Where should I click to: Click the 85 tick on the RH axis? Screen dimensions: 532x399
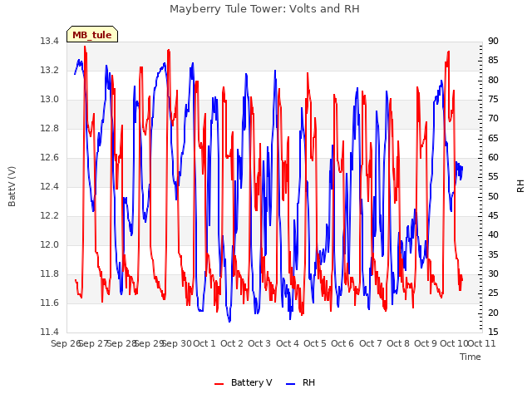tap(493, 61)
